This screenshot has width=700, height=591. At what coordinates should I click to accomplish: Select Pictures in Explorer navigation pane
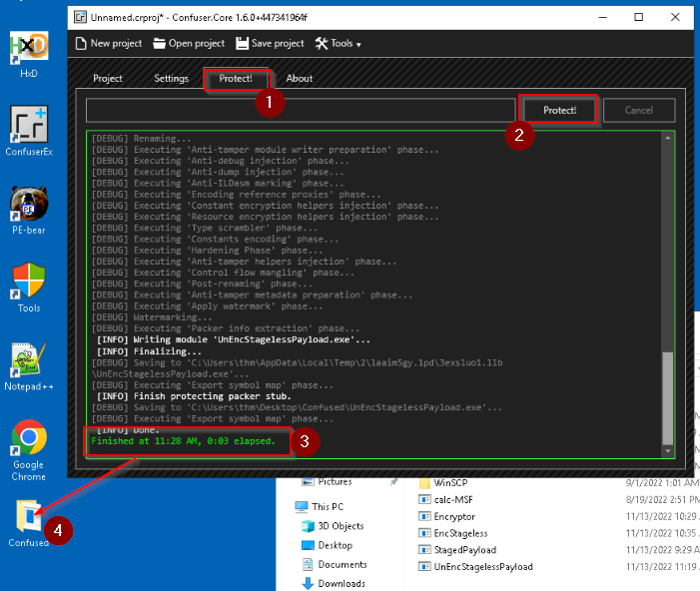coord(335,481)
